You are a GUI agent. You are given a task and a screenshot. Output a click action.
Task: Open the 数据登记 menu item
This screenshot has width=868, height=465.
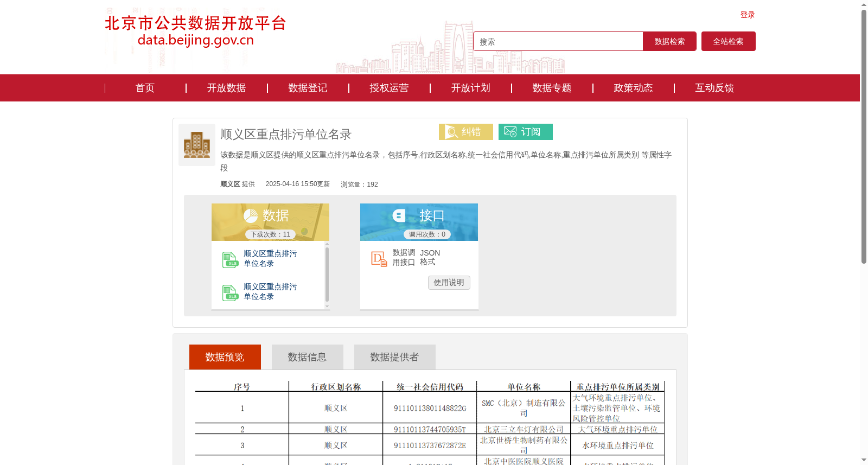308,88
